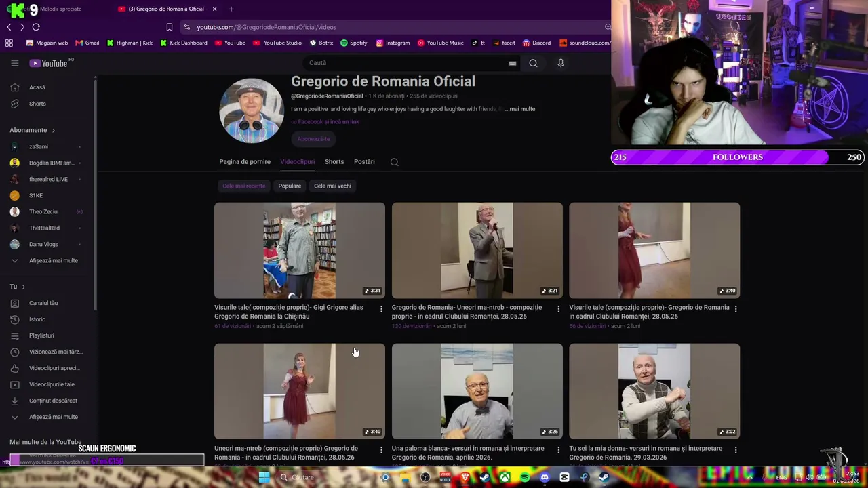Expand Abonamente section arrow

(x=53, y=130)
